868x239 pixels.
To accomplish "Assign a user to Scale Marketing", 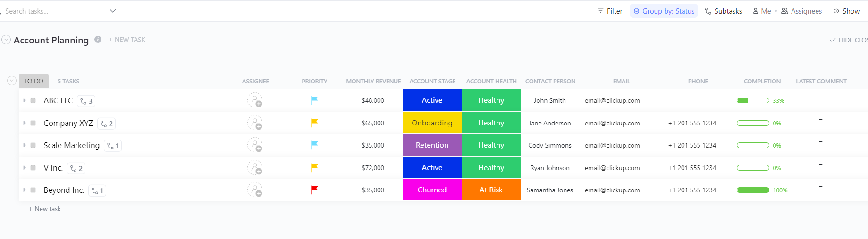I will (x=255, y=145).
